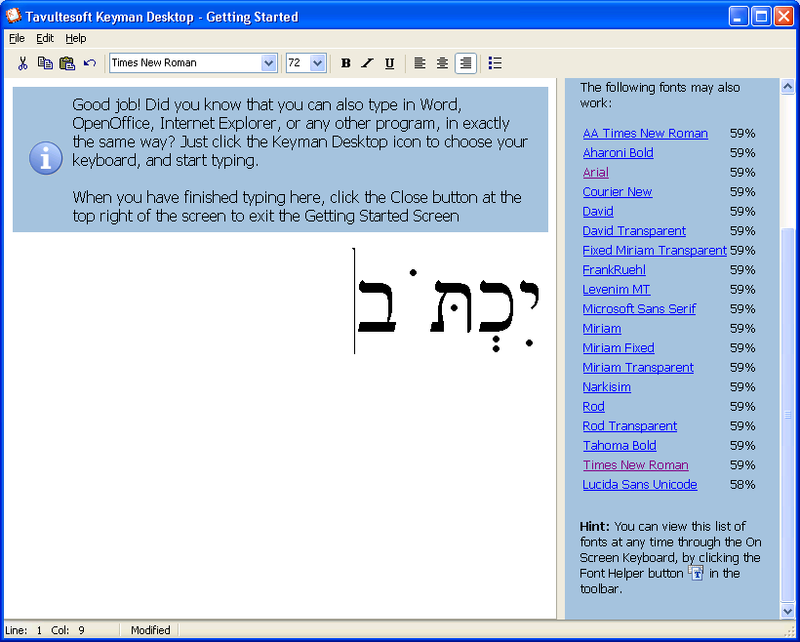Click the Paste clipboard icon
Image resolution: width=800 pixels, height=642 pixels.
(67, 63)
